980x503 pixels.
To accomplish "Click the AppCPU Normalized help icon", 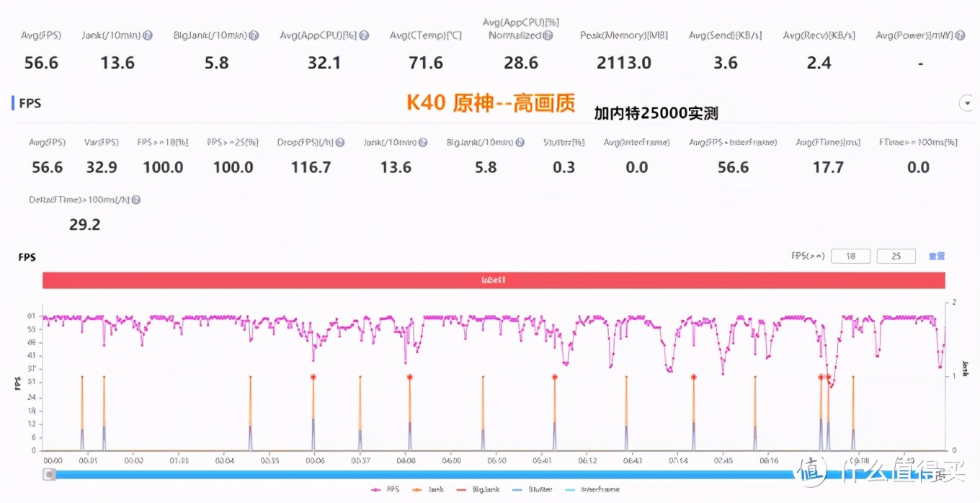I will pyautogui.click(x=548, y=35).
